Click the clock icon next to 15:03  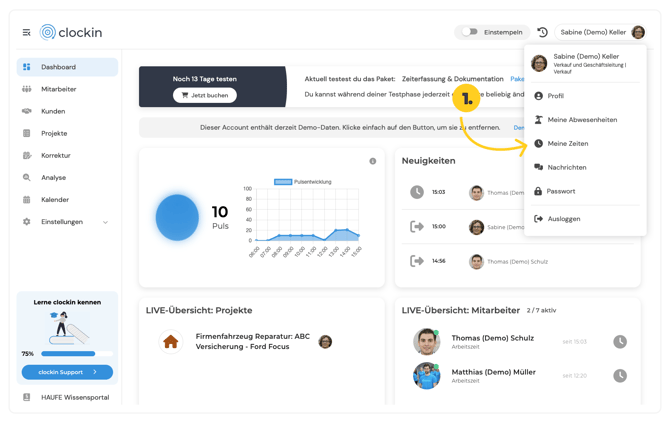pyautogui.click(x=417, y=192)
